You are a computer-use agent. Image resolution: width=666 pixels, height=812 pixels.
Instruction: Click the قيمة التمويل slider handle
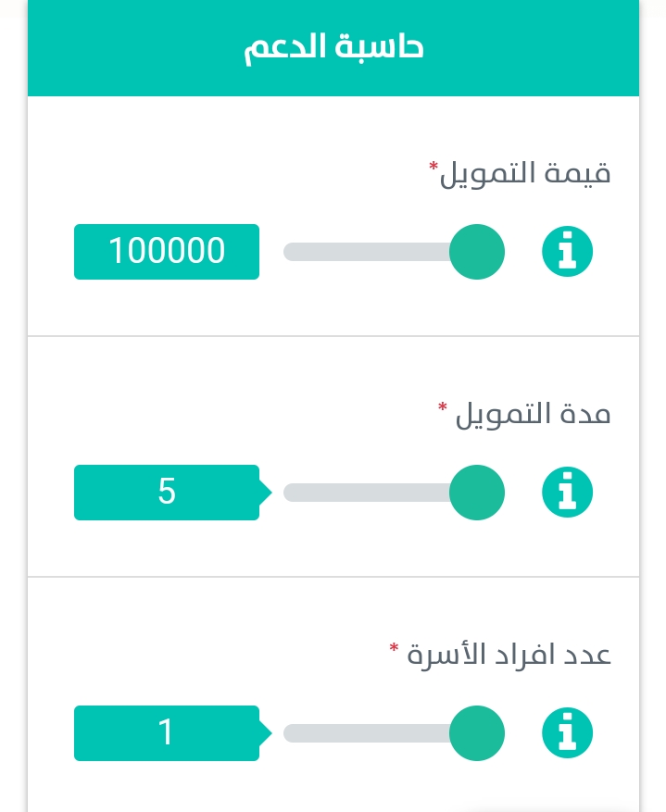click(x=476, y=252)
